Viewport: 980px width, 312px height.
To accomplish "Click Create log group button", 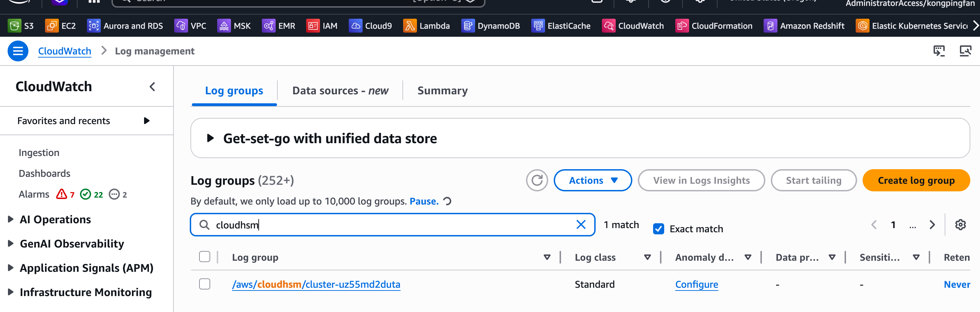I will [916, 180].
